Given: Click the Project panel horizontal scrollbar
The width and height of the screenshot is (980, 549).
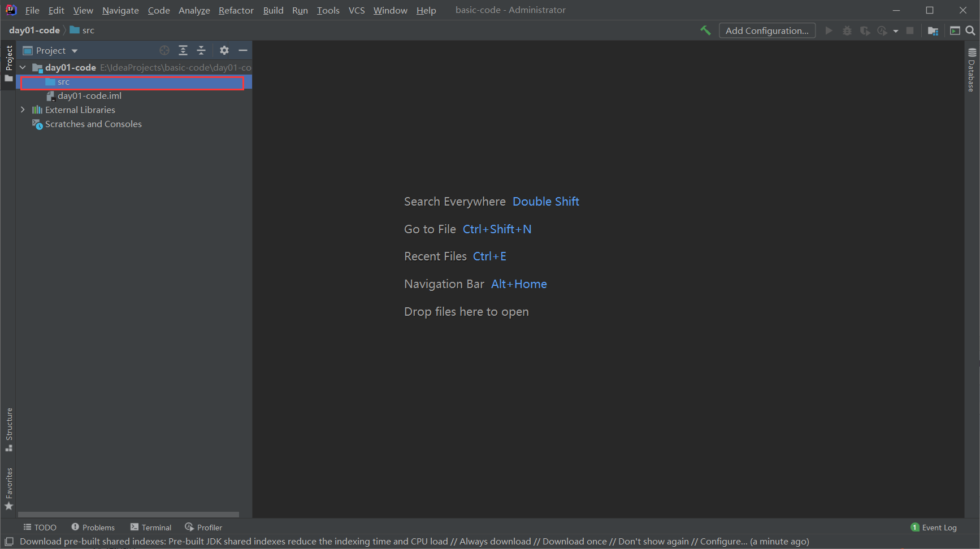Looking at the screenshot, I should (128, 515).
